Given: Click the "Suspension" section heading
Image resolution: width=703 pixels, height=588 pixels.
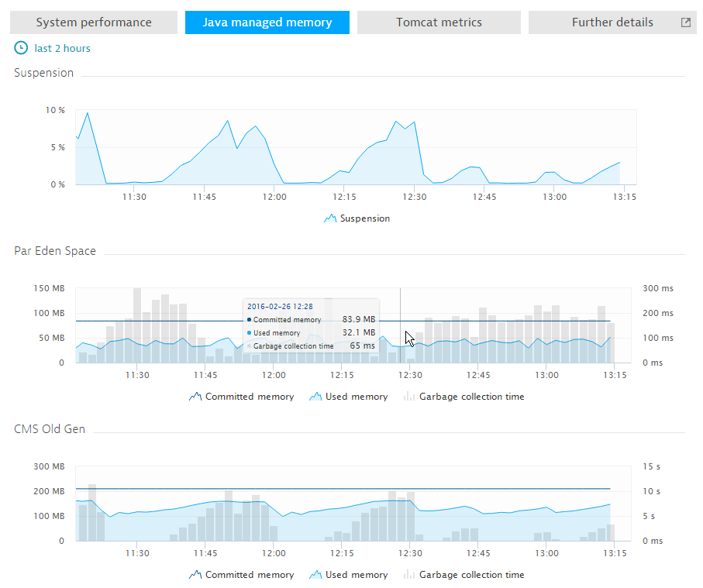Looking at the screenshot, I should [44, 73].
